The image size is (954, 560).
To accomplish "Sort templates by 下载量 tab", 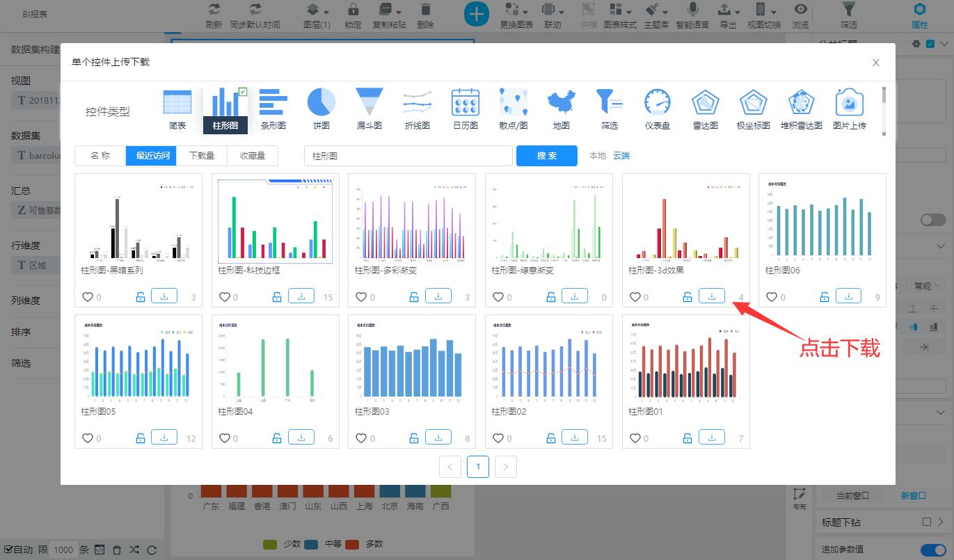I will (x=202, y=156).
